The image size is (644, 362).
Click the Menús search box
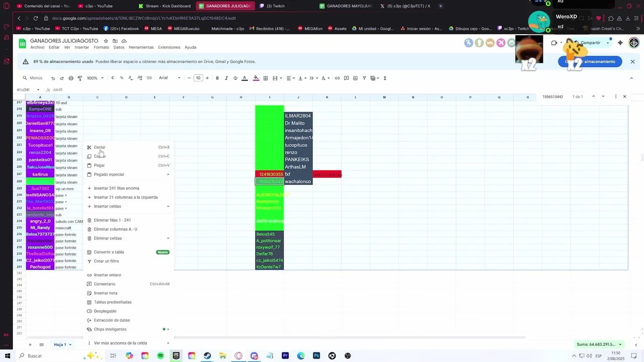pyautogui.click(x=33, y=78)
